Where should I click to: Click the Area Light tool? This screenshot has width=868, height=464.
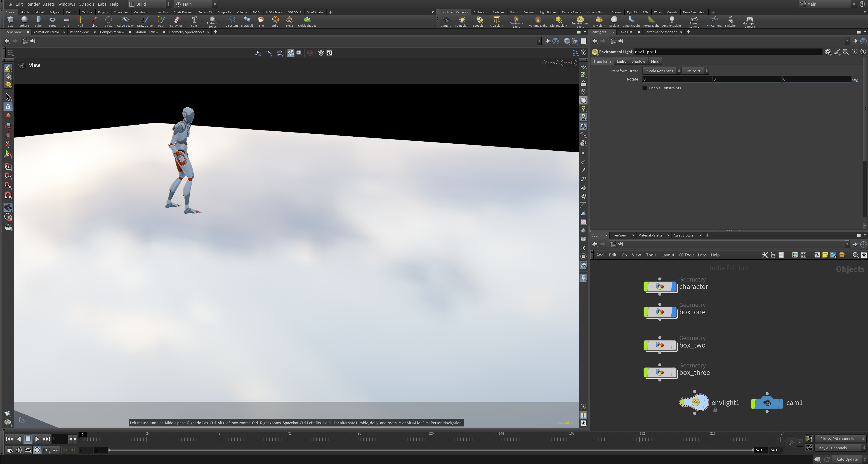click(496, 21)
